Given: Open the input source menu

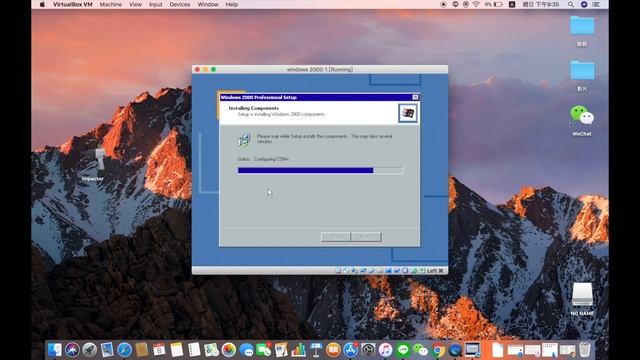Looking at the screenshot, I should tap(512, 4).
